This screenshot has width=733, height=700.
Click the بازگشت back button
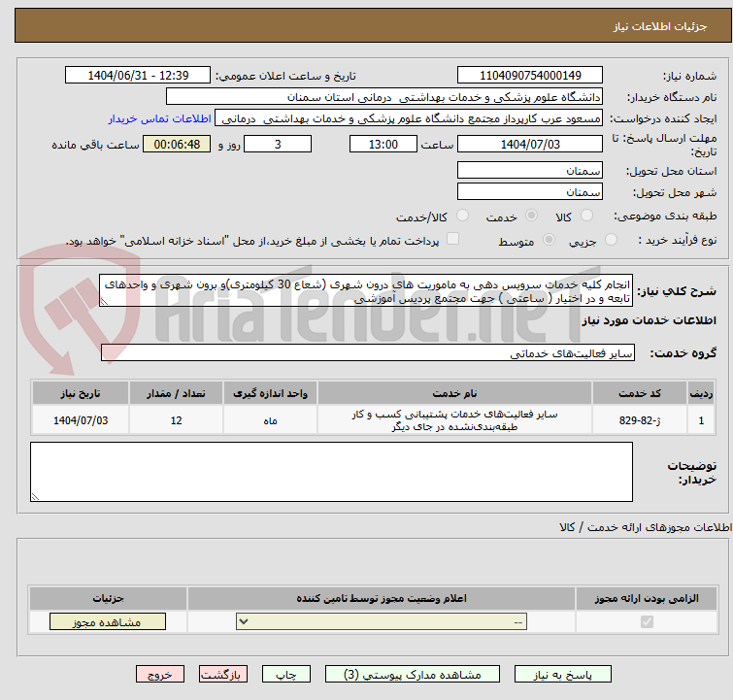coord(223,675)
